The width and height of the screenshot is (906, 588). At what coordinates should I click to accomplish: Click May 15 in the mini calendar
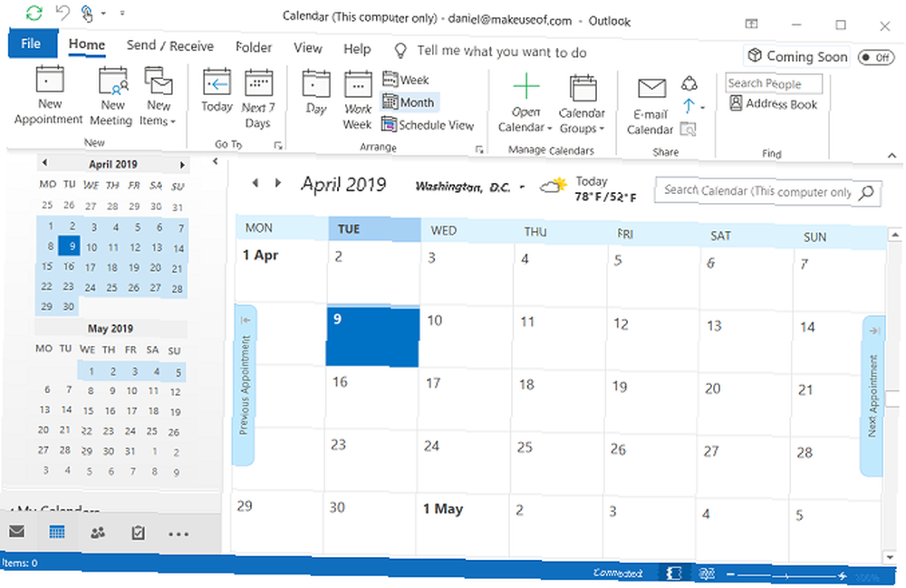pyautogui.click(x=88, y=411)
